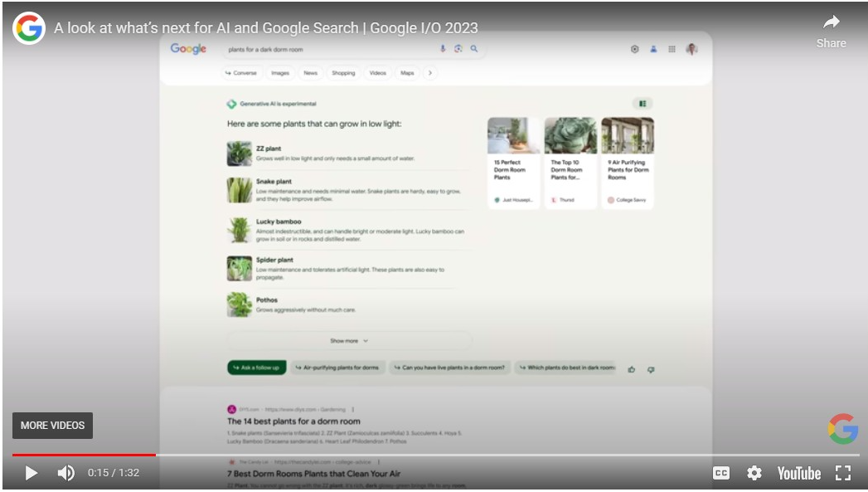Image resolution: width=868 pixels, height=492 pixels.
Task: Seek on the red video progress bar
Action: 84,455
